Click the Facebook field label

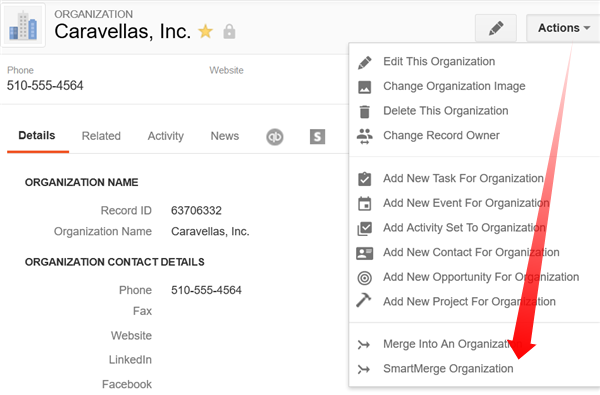pyautogui.click(x=127, y=384)
